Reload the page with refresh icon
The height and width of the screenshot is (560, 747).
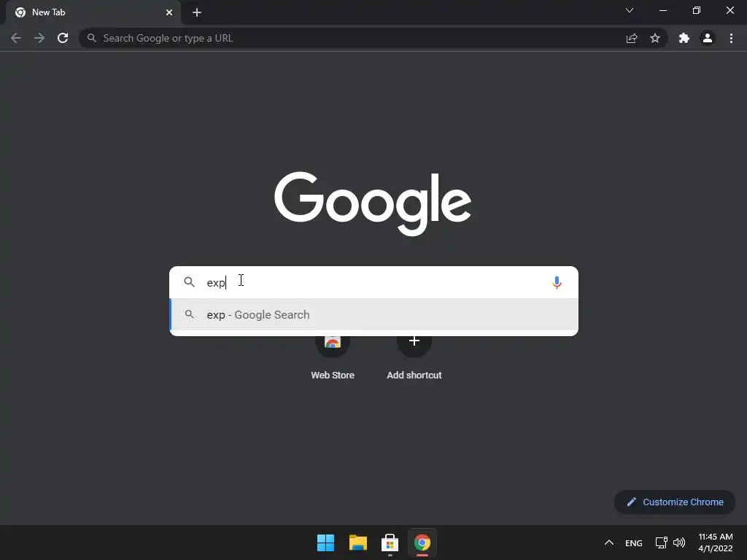coord(63,38)
